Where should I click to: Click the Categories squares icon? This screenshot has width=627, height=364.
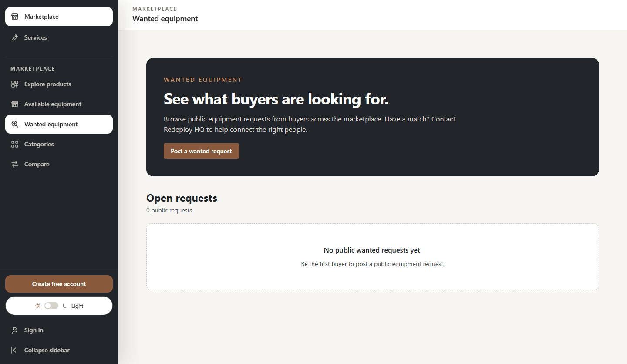tap(15, 144)
